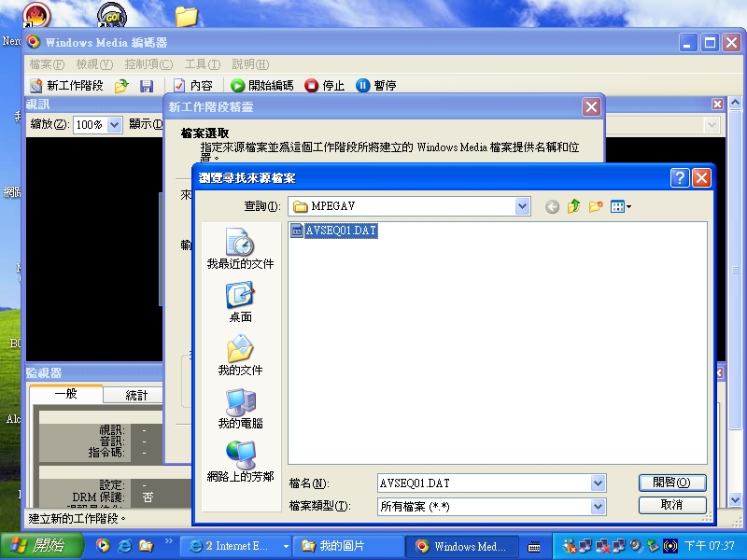The image size is (747, 560).
Task: Switch to 我的圖片 taskbar window
Action: 347,546
